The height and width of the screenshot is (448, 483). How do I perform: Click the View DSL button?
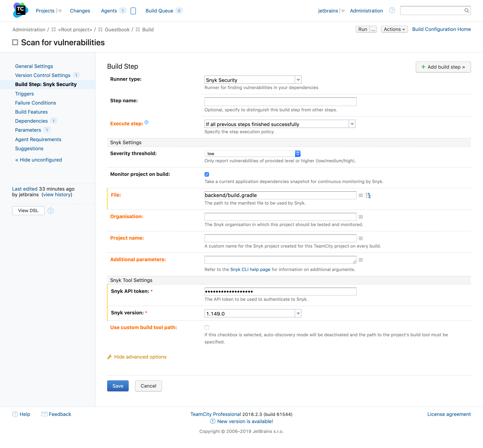pos(28,211)
